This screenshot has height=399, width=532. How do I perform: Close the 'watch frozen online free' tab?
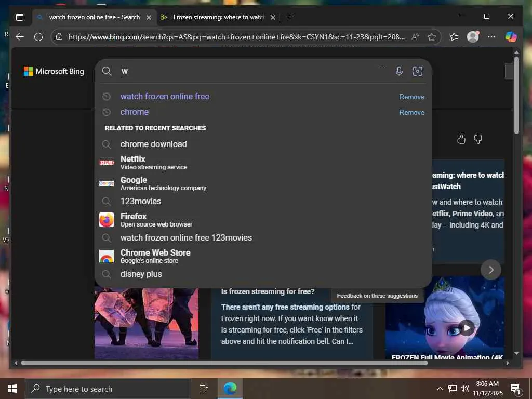pos(149,17)
